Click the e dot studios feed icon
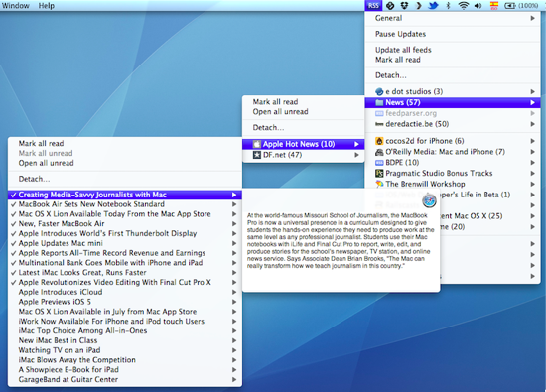 pos(379,92)
